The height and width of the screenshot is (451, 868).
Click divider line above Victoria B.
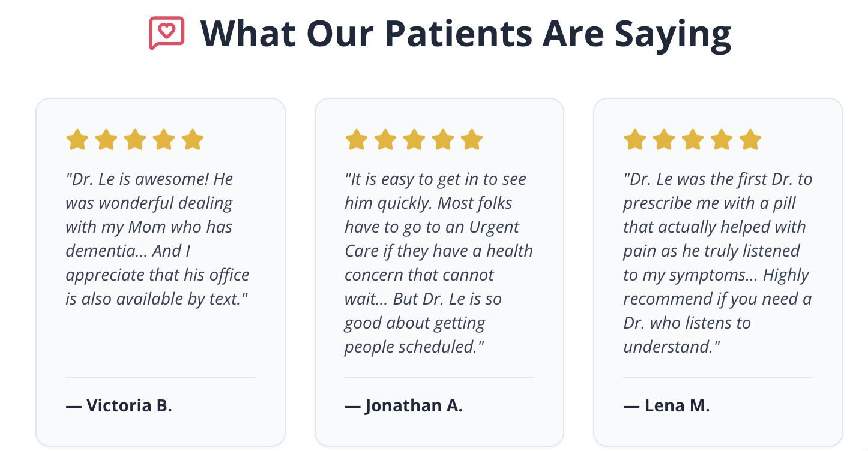click(x=160, y=378)
